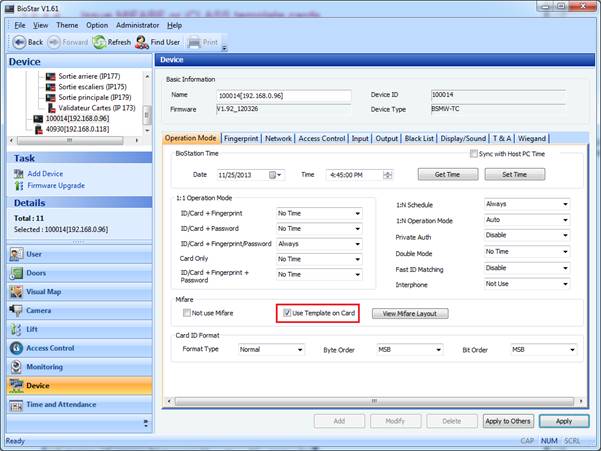Open the Format Type dropdown
This screenshot has height=451, width=601.
272,350
